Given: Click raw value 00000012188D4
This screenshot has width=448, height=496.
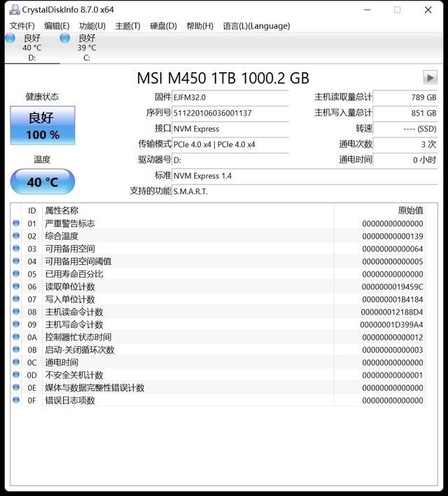Looking at the screenshot, I should coord(392,312).
